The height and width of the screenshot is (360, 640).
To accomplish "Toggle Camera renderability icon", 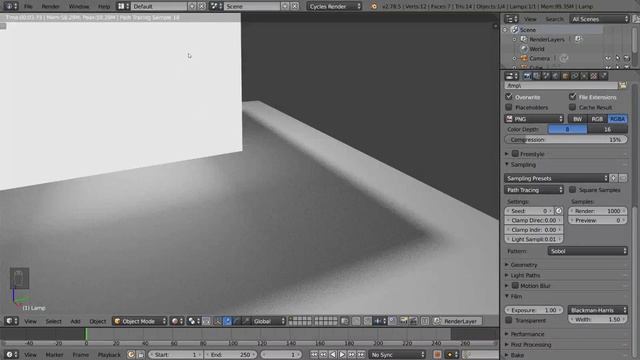I will [627, 58].
